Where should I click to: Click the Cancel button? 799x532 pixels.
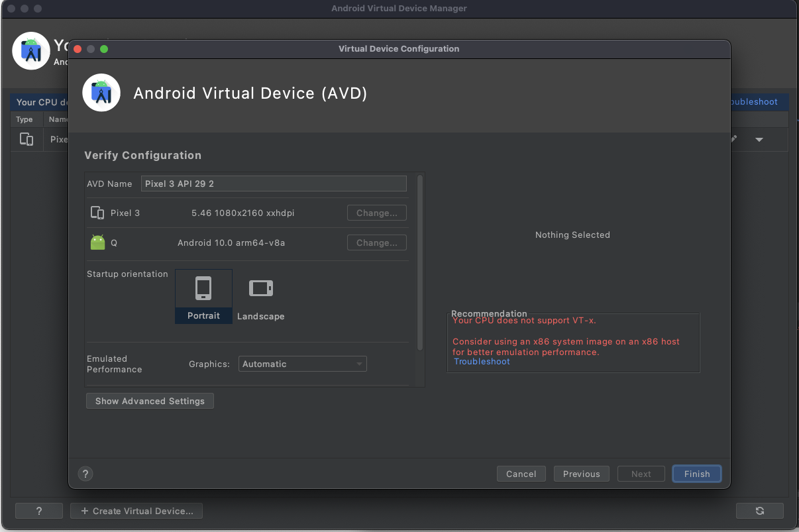pyautogui.click(x=521, y=474)
